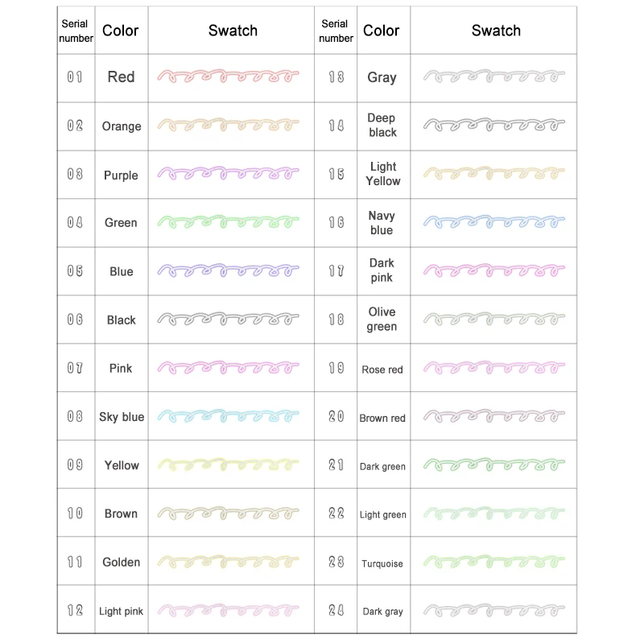644x644 pixels.
Task: Click serial number 05 cell
Action: [x=75, y=271]
